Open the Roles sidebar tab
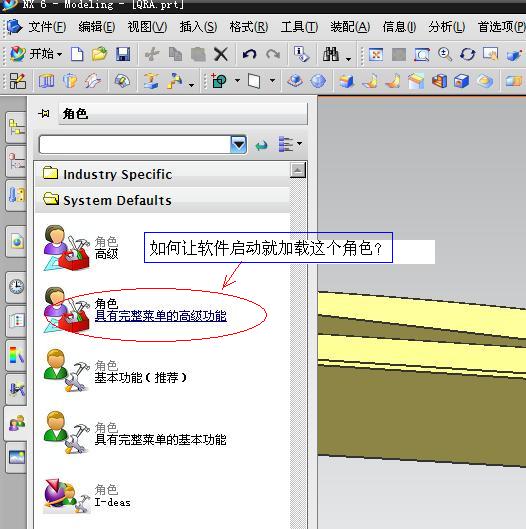This screenshot has width=526, height=529. 16,423
